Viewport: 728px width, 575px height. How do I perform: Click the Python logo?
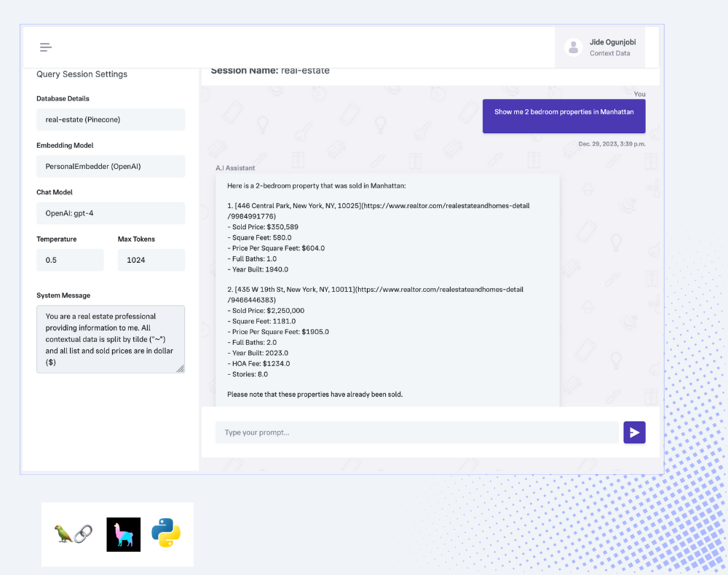pyautogui.click(x=166, y=533)
